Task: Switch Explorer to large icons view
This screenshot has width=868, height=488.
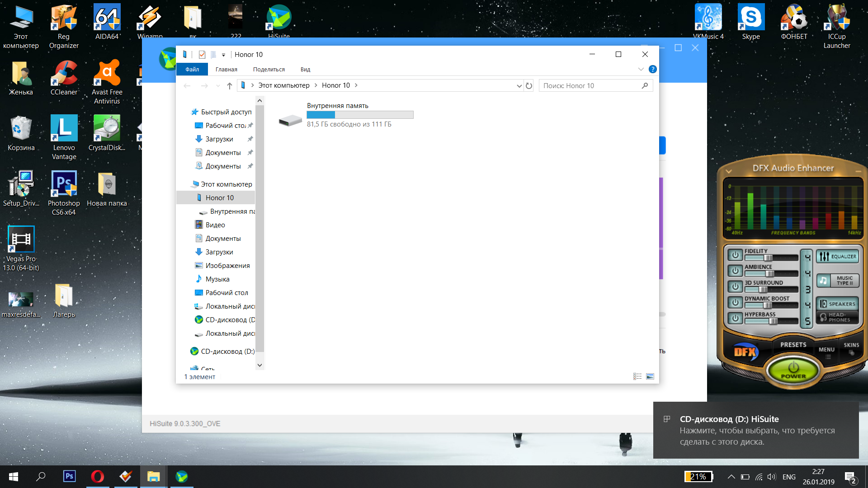Action: pos(650,376)
